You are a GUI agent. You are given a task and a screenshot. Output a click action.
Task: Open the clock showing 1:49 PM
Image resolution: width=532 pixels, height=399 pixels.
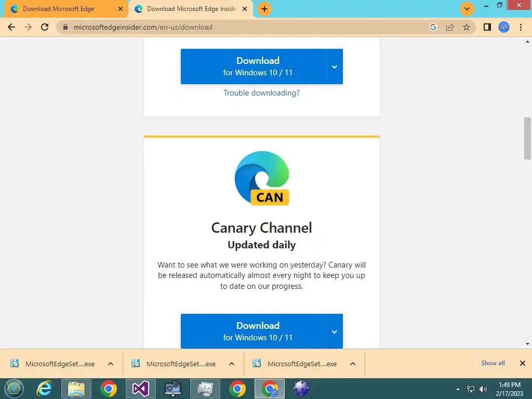[510, 389]
